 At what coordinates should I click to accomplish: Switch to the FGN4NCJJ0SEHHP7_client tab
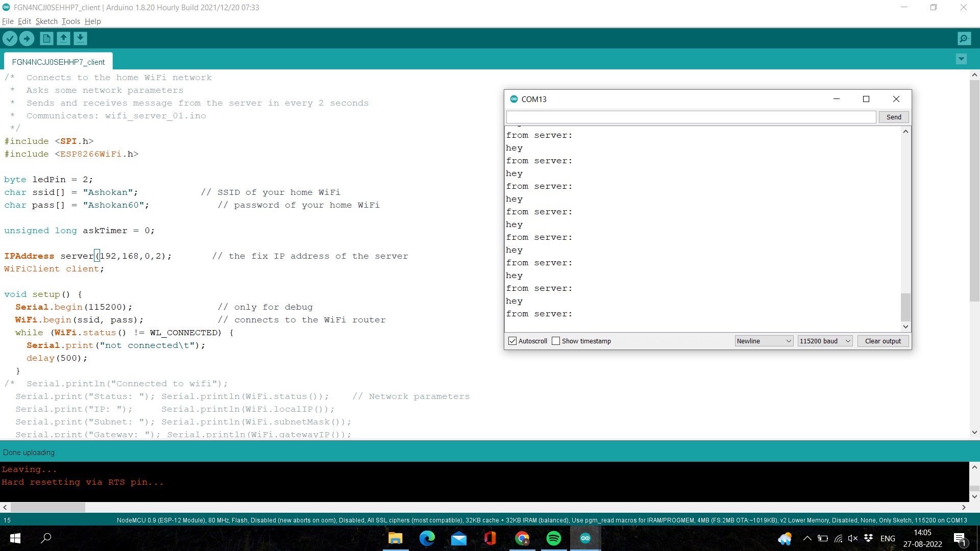[58, 61]
